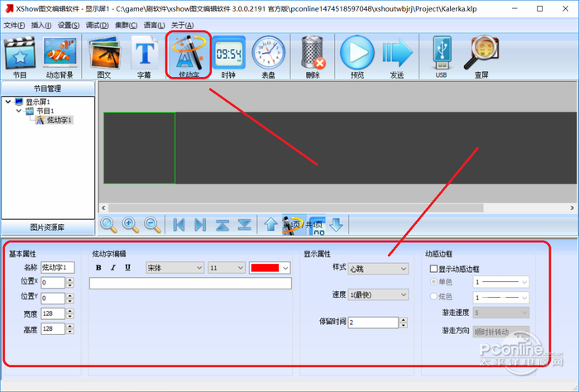Click the plain magnifier zoom-fit icon
The image size is (579, 392).
tap(108, 224)
